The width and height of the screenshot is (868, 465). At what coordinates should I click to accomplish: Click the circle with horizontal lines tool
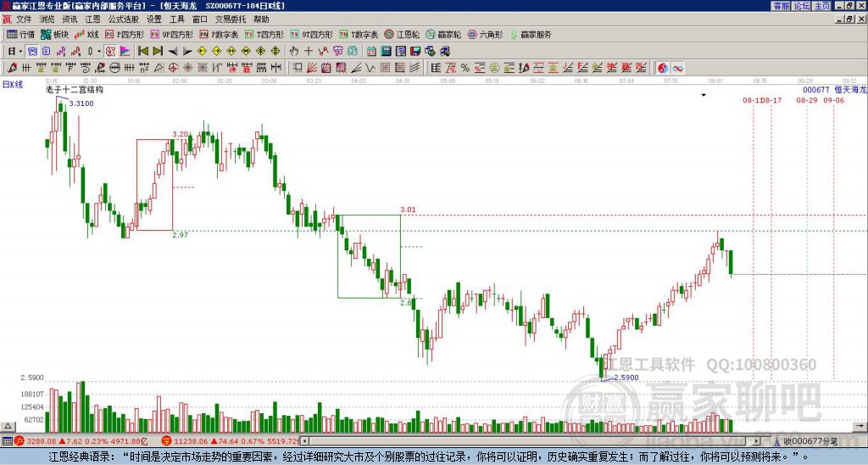pos(114,68)
